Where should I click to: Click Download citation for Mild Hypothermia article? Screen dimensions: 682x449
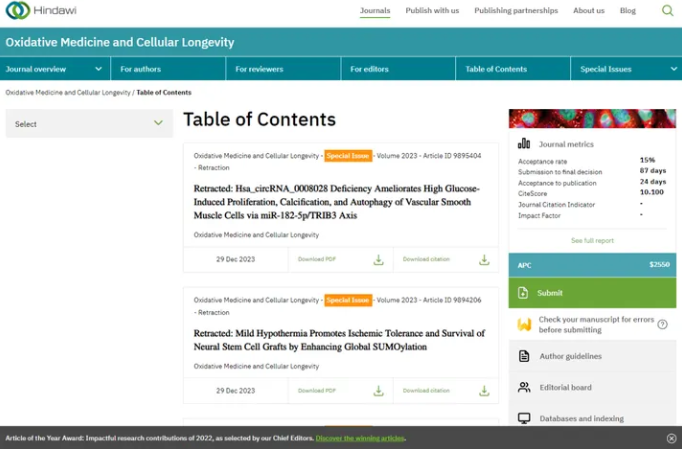point(426,391)
